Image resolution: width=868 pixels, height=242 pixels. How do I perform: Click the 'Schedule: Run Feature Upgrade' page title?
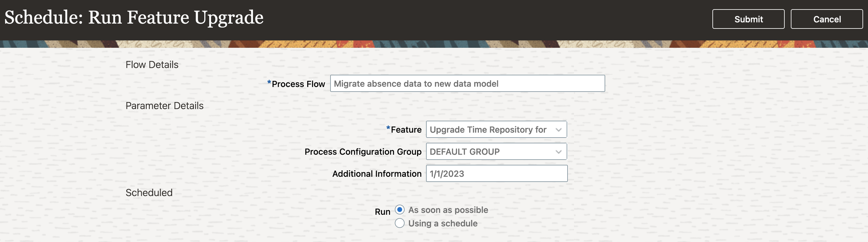[134, 17]
